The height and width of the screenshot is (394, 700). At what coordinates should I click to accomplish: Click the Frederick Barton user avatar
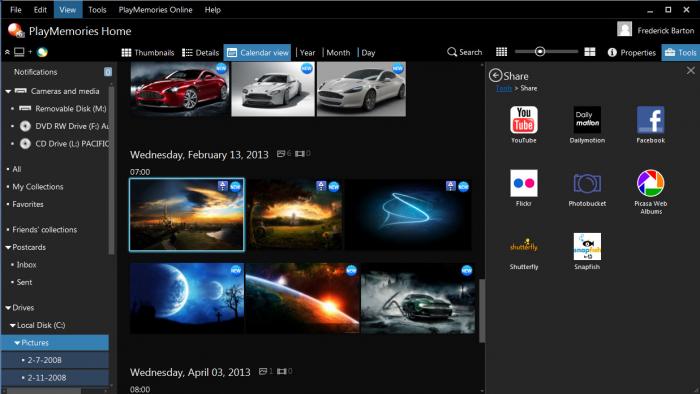pyautogui.click(x=625, y=29)
